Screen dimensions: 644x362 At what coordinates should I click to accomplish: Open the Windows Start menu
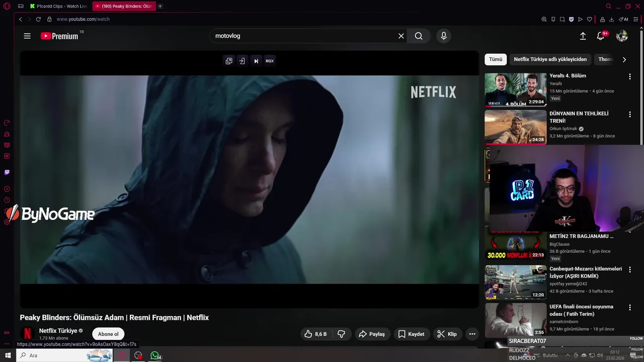coord(8,355)
